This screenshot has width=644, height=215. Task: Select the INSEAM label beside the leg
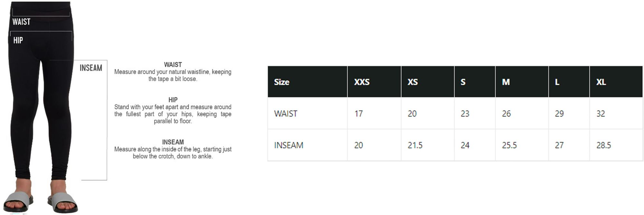(91, 68)
